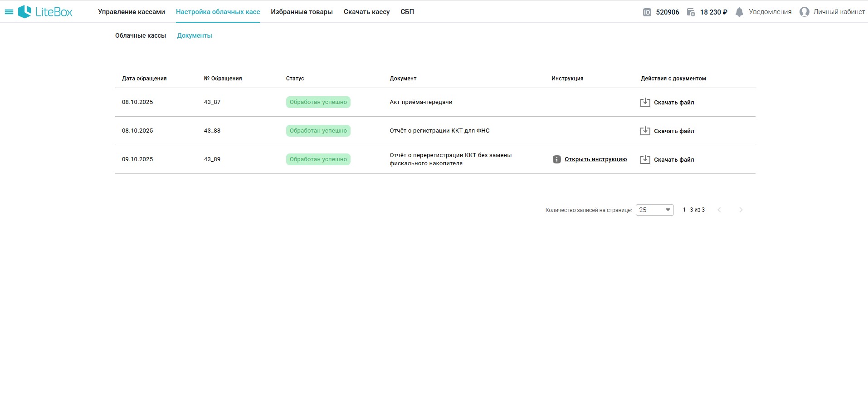Switch to the Облачные кассы tab

click(x=141, y=35)
